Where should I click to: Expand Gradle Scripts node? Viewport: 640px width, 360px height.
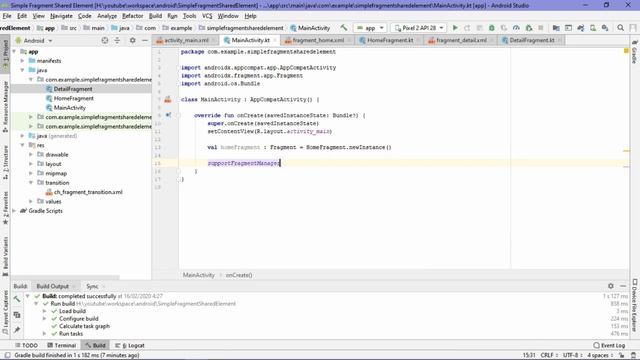click(14, 211)
